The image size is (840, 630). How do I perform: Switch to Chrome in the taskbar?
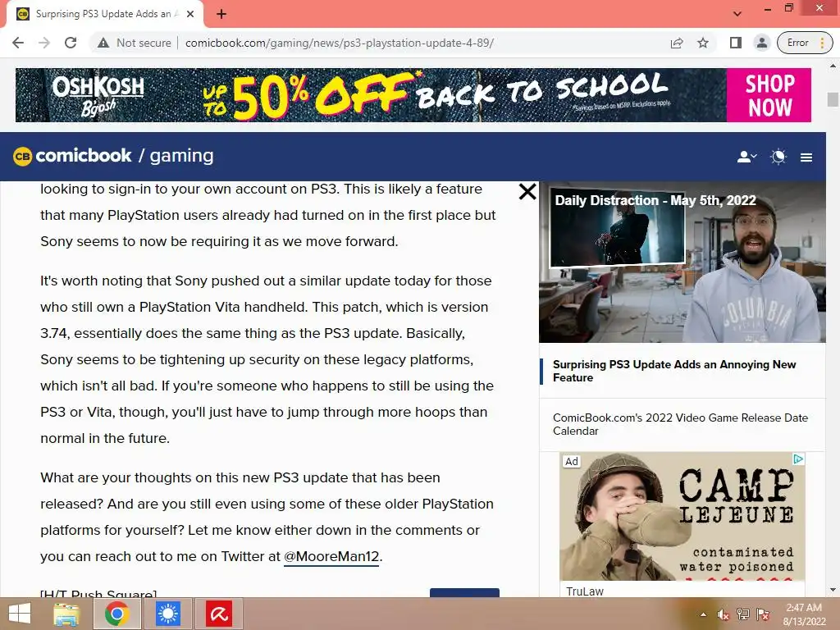click(117, 614)
